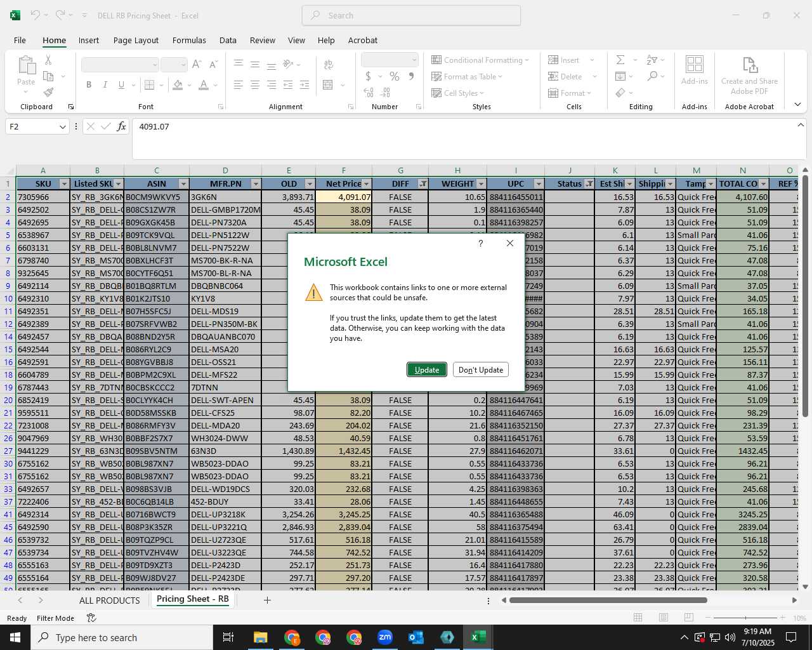Click the Sort & Filter icon

[x=652, y=60]
